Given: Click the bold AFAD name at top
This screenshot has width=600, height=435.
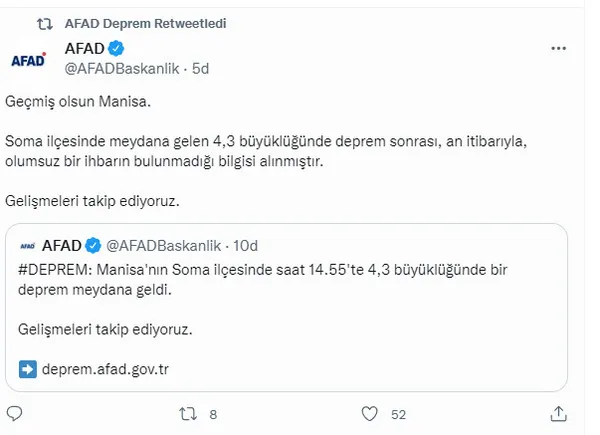Looking at the screenshot, I should [85, 48].
